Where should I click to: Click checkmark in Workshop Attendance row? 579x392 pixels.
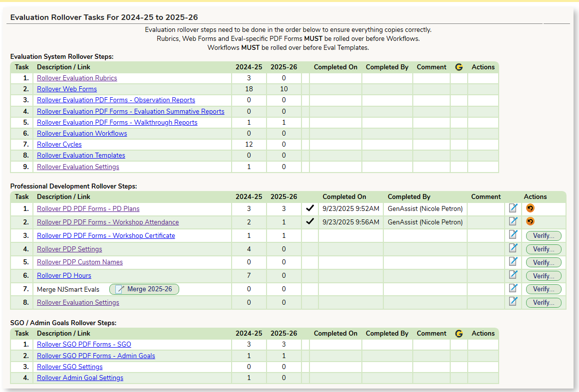pos(310,221)
